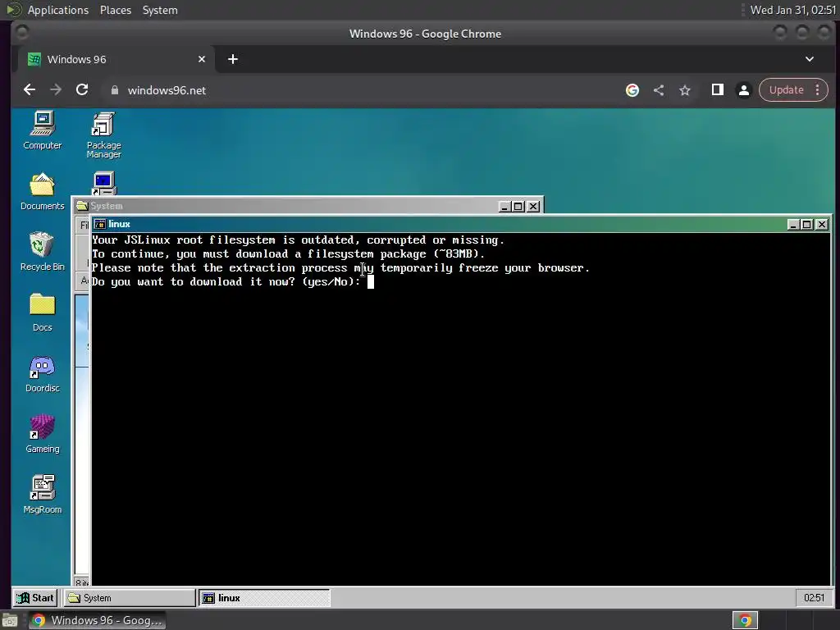Bookmark this tab with star icon
The image size is (840, 630).
tap(685, 90)
